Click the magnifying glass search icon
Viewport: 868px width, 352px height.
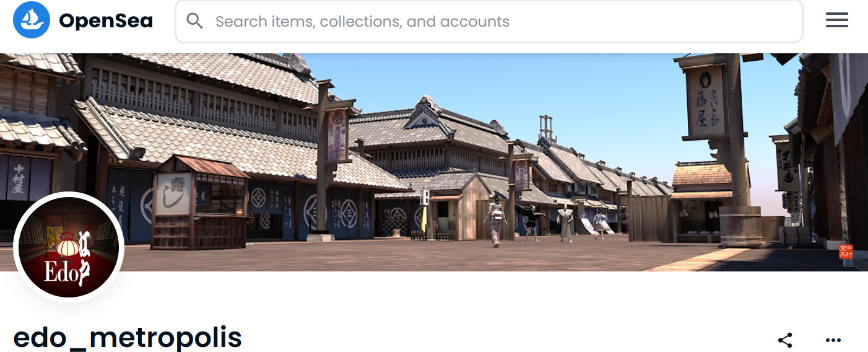click(194, 21)
